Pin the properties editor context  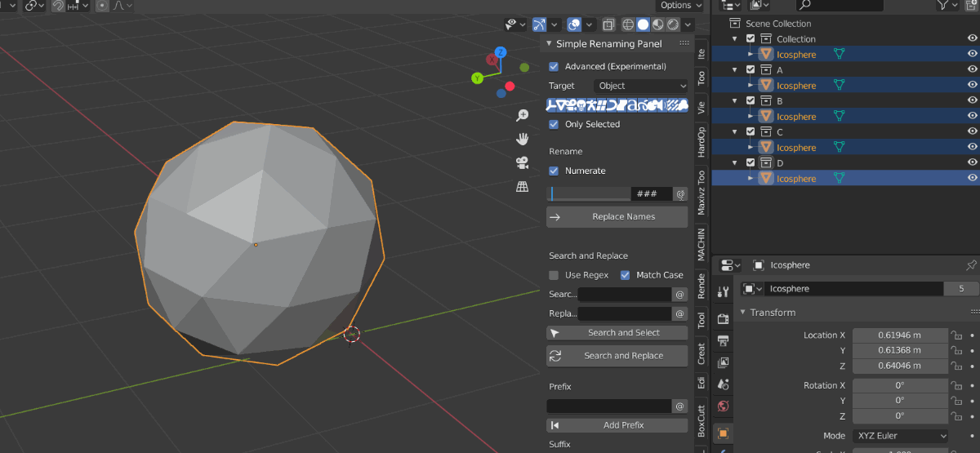pyautogui.click(x=971, y=265)
